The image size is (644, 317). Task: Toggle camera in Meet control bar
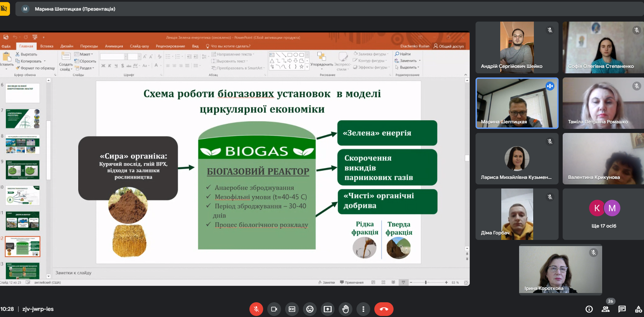pyautogui.click(x=274, y=309)
